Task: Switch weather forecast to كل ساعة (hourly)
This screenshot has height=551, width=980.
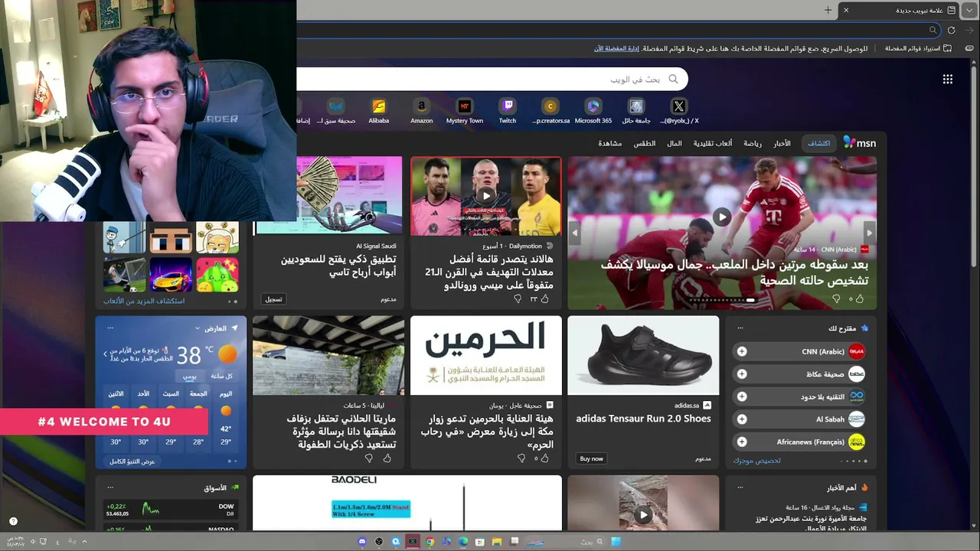Action: [x=221, y=377]
